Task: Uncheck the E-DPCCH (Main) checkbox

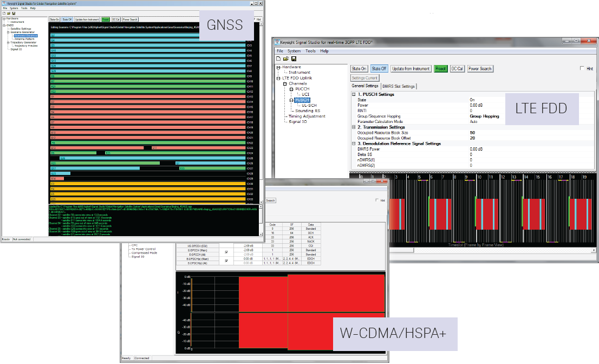Action: pyautogui.click(x=226, y=252)
